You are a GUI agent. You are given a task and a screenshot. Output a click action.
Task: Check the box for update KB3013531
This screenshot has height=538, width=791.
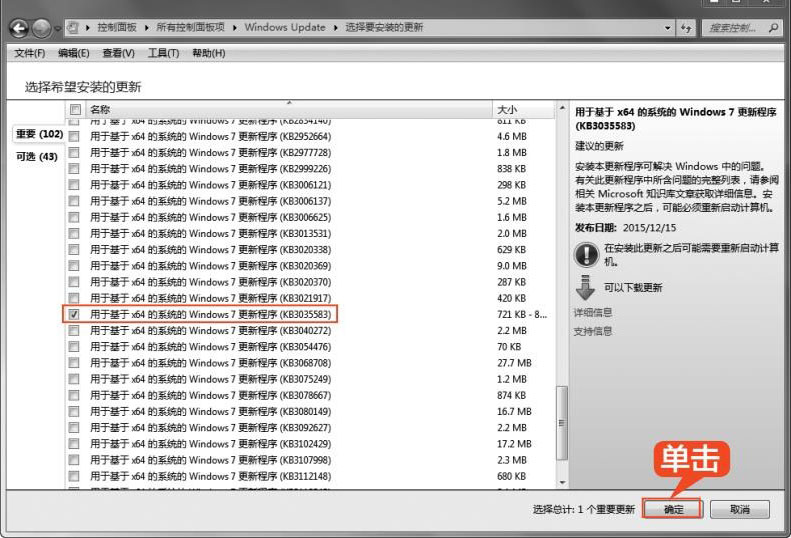tap(74, 233)
